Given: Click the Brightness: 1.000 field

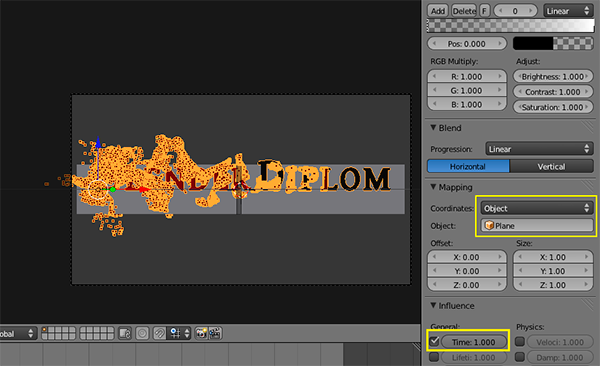Looking at the screenshot, I should click(553, 76).
